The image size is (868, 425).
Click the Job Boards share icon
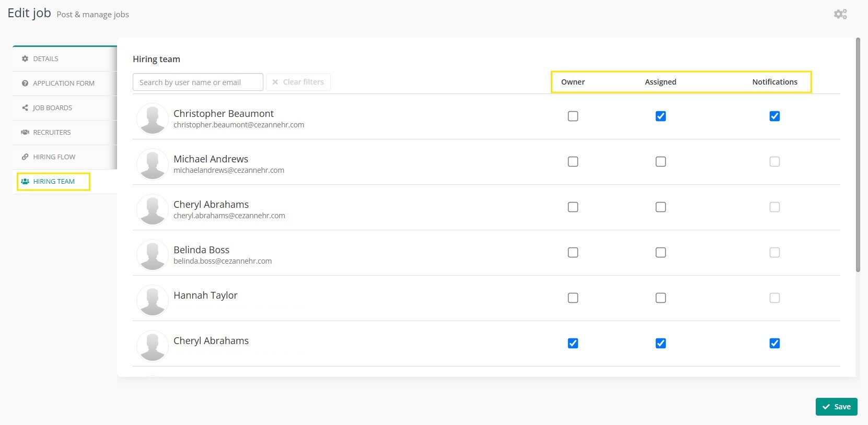25,108
